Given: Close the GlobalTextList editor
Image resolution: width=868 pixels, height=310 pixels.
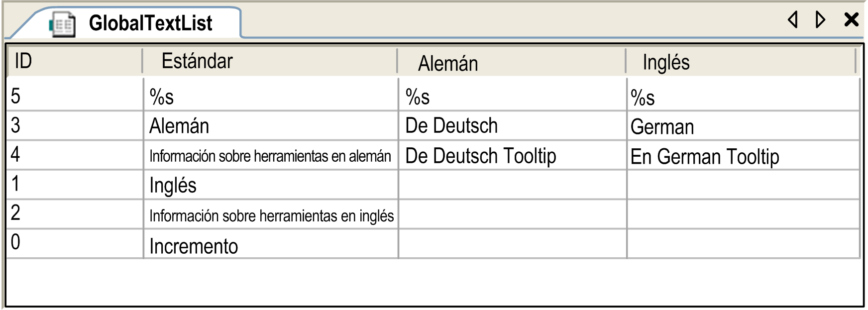Looking at the screenshot, I should coord(852,20).
